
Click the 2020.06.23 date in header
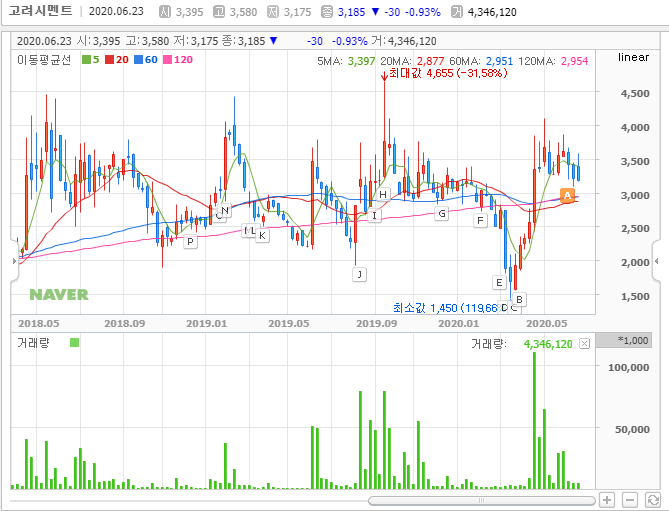[116, 11]
